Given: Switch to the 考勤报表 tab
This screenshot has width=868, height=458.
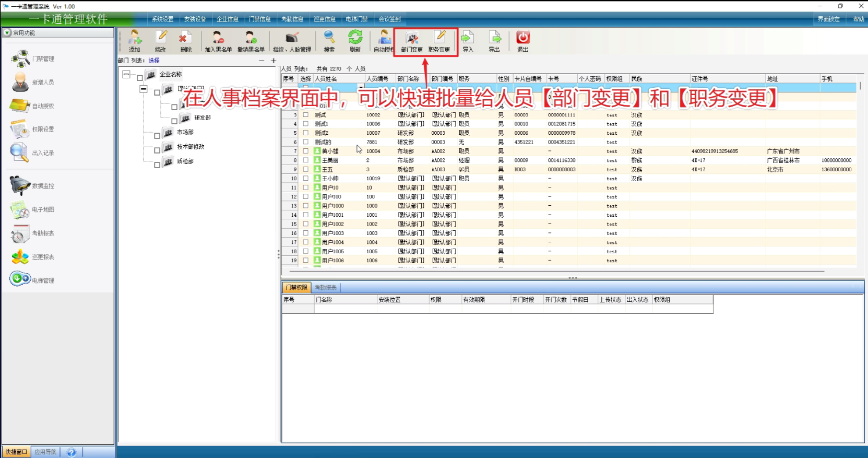Looking at the screenshot, I should pyautogui.click(x=325, y=287).
